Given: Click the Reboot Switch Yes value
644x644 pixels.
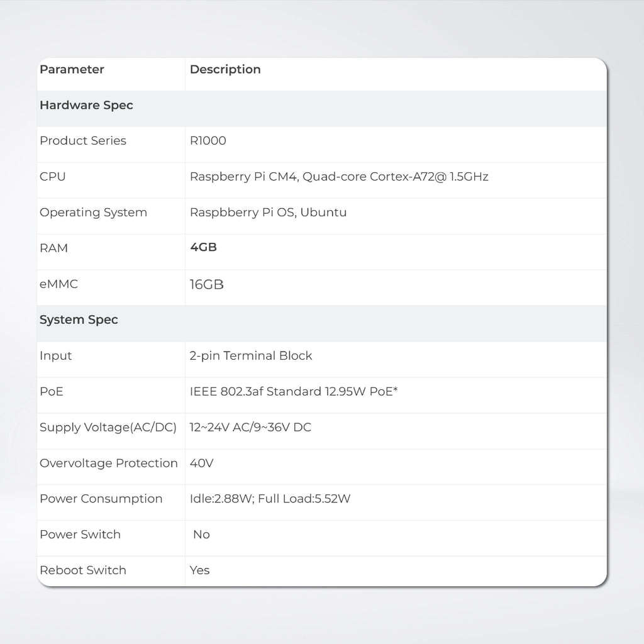Looking at the screenshot, I should click(200, 570).
